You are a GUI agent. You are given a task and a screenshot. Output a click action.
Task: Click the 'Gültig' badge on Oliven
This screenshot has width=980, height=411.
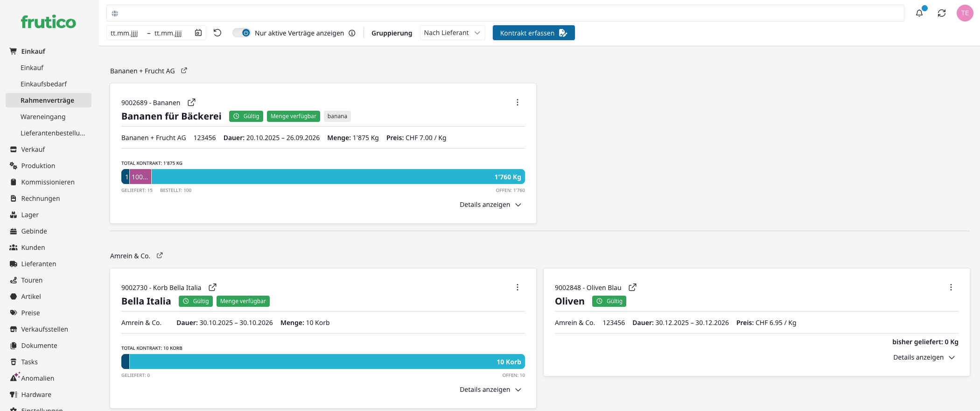609,301
